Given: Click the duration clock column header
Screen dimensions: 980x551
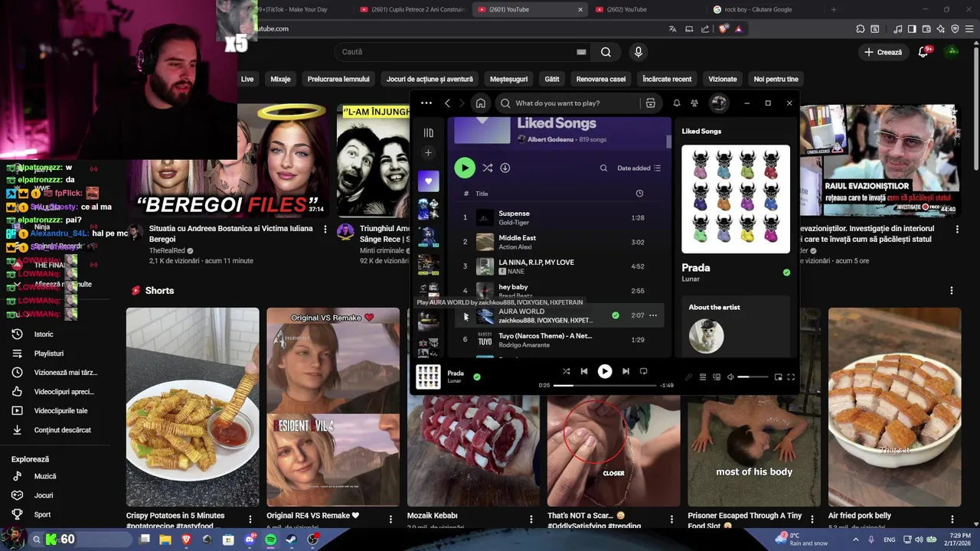Looking at the screenshot, I should 639,194.
